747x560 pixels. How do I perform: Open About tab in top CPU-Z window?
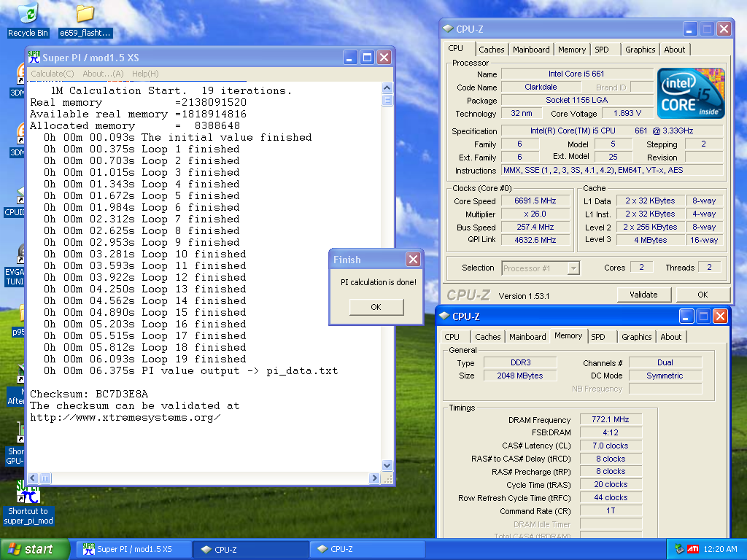pyautogui.click(x=675, y=50)
